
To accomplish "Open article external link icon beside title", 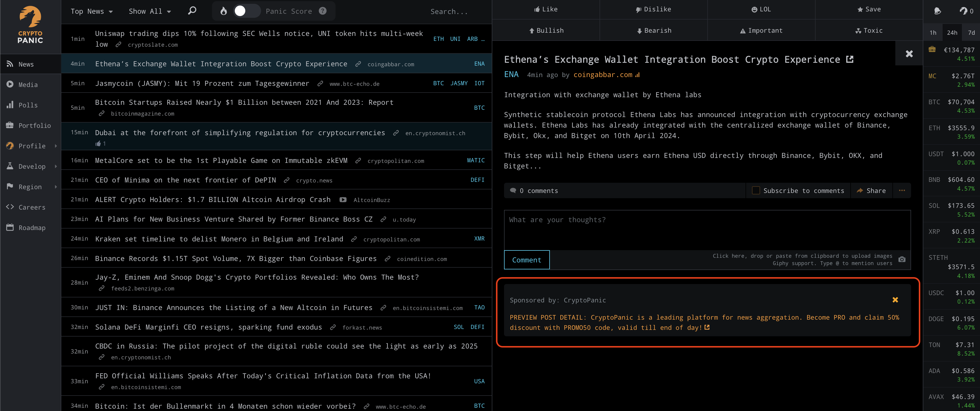I will point(849,59).
